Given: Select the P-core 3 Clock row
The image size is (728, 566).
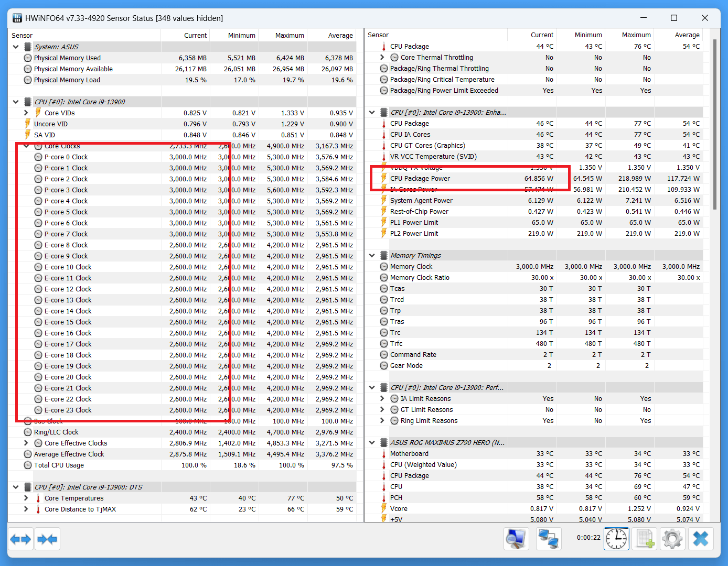Looking at the screenshot, I should coord(182,190).
